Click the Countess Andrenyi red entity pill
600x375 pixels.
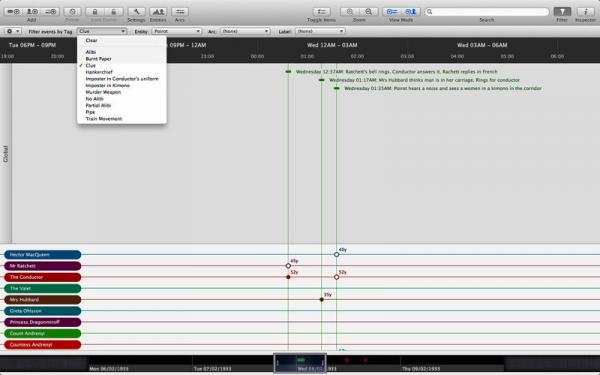(x=42, y=345)
